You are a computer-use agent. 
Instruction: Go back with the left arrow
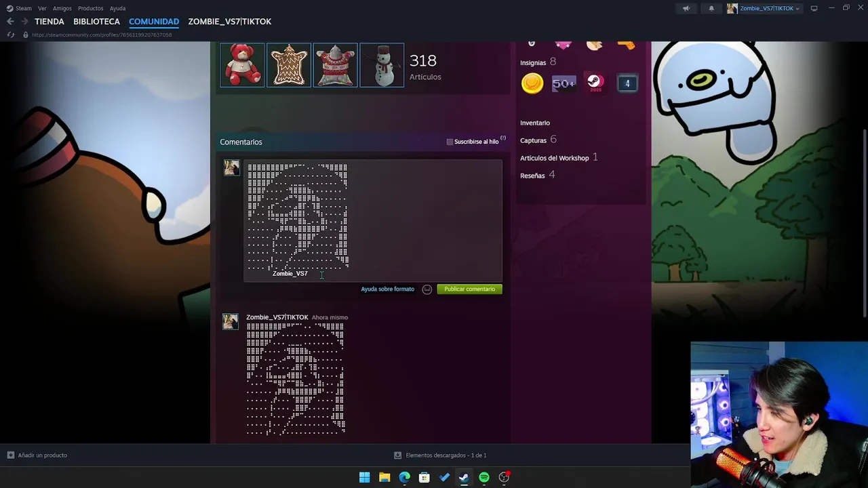[x=10, y=22]
